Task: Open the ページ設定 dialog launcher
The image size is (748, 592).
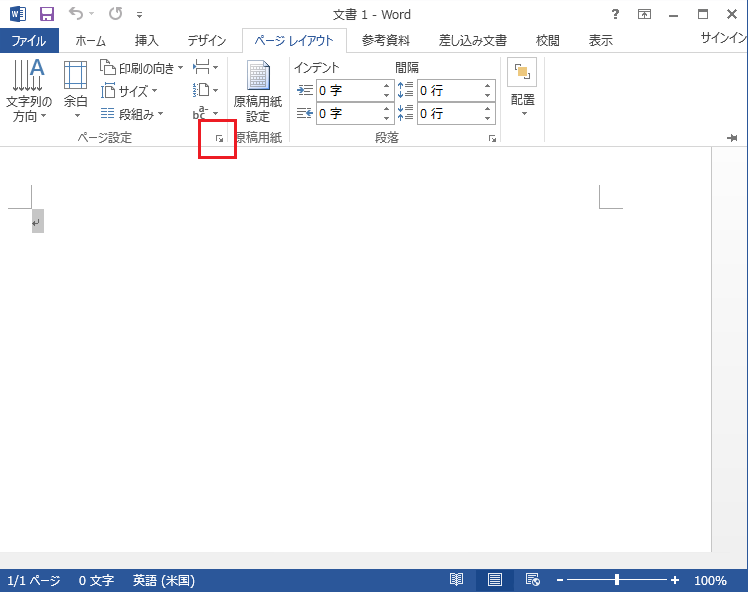Action: (x=219, y=139)
